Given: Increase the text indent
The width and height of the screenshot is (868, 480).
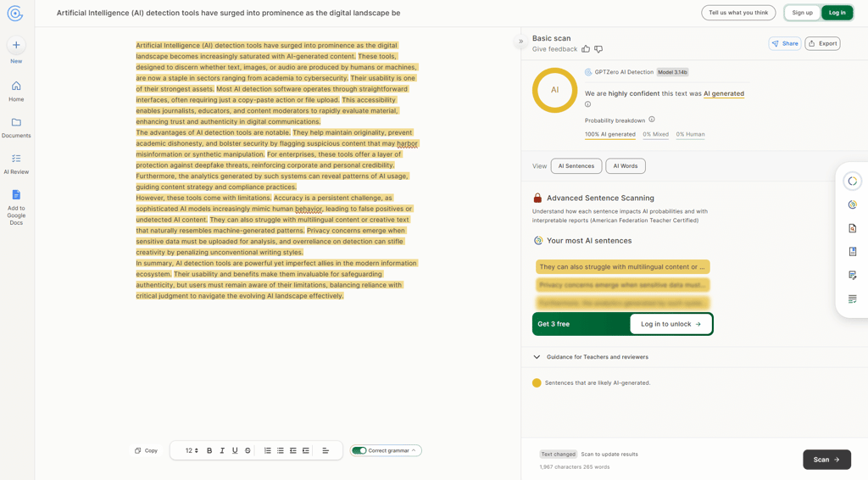Looking at the screenshot, I should (x=305, y=450).
